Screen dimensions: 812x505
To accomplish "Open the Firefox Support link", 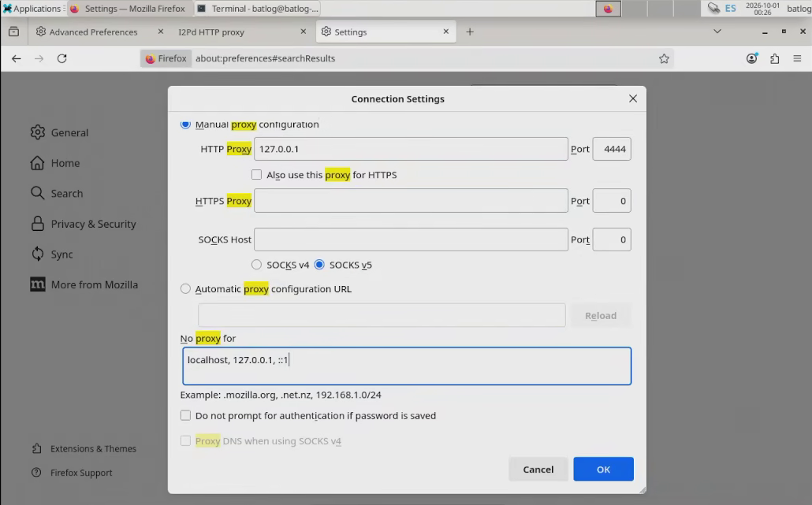I will coord(72,473).
